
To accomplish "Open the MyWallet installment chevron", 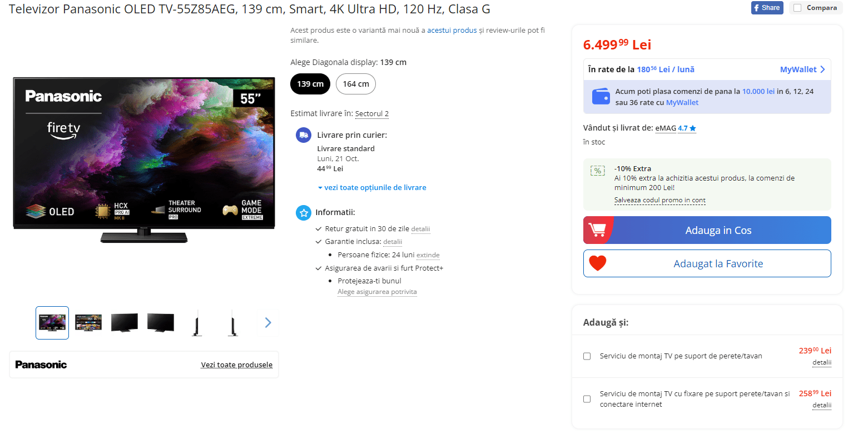I will (822, 69).
